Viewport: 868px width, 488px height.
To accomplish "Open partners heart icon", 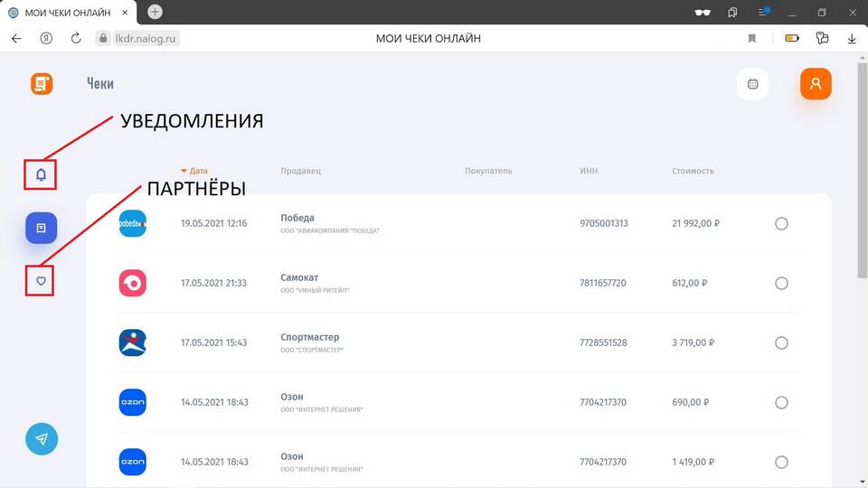I will pos(41,281).
